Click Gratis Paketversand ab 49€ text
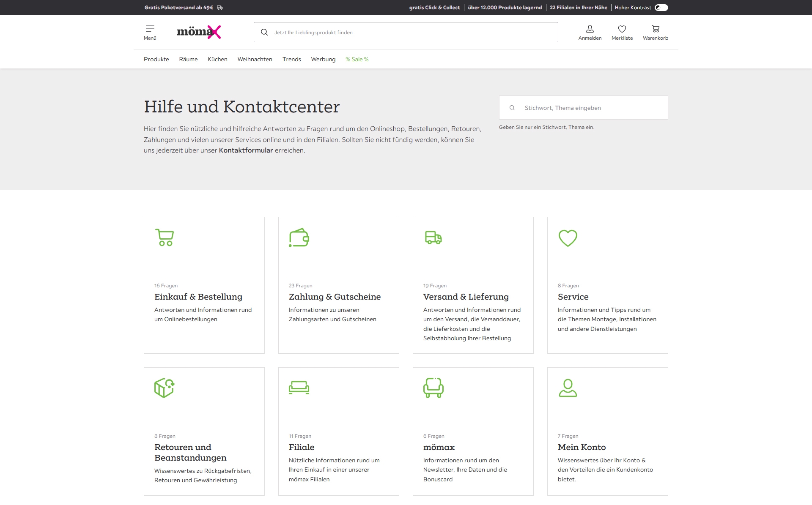This screenshot has height=505, width=812. (x=179, y=8)
